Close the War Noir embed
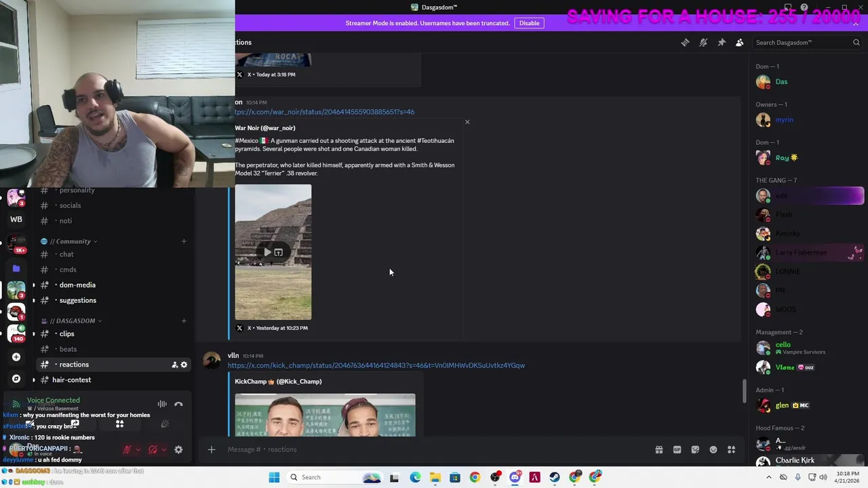 (467, 122)
